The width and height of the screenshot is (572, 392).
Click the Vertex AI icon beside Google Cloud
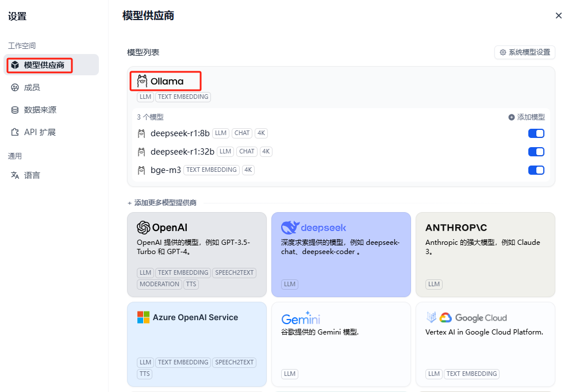pos(431,317)
